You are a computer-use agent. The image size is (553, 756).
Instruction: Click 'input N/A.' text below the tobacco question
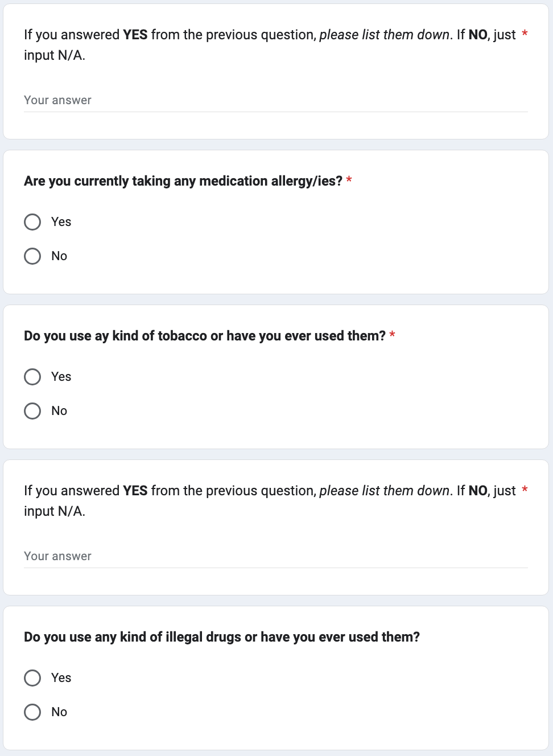(x=55, y=511)
